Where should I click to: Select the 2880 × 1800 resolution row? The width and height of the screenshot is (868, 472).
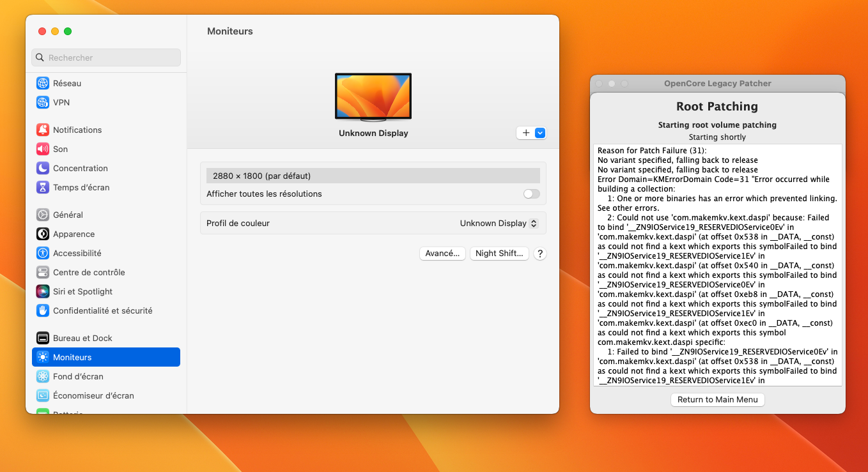pos(373,176)
